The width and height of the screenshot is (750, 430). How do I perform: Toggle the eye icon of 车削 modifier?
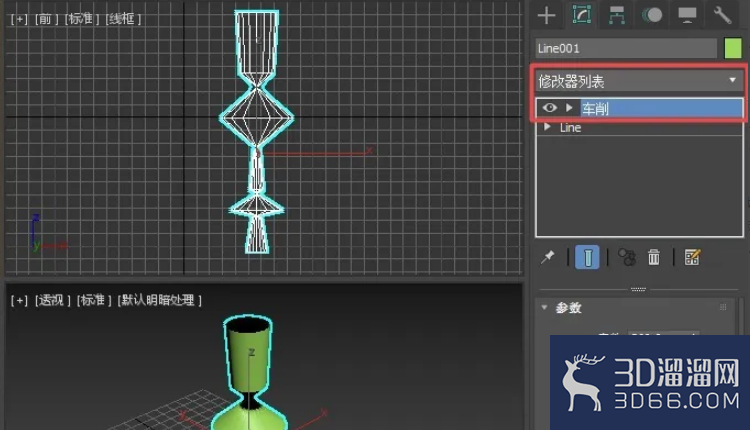(x=550, y=108)
